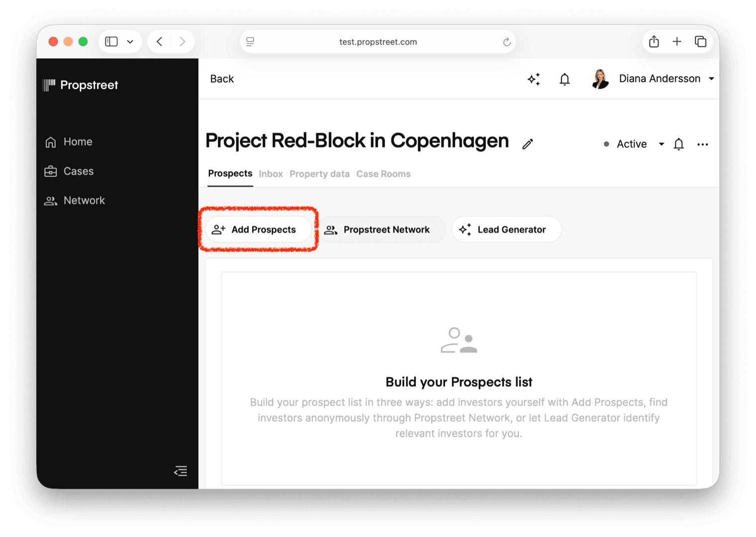Click the pencil icon to edit project title
756x537 pixels.
pos(528,144)
